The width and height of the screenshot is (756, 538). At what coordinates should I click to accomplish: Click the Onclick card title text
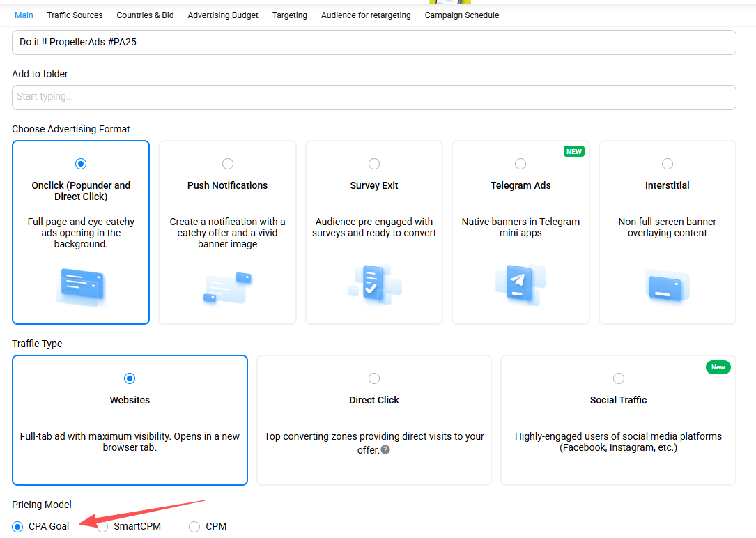click(x=81, y=191)
